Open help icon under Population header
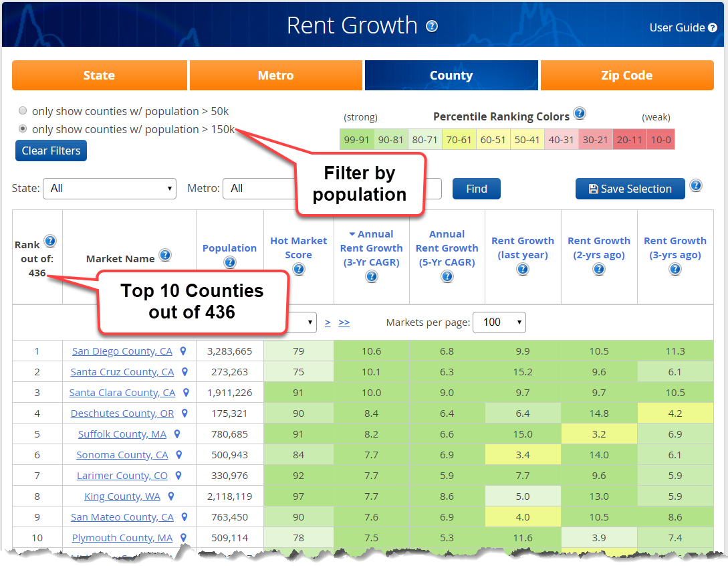The height and width of the screenshot is (566, 728). (x=230, y=262)
